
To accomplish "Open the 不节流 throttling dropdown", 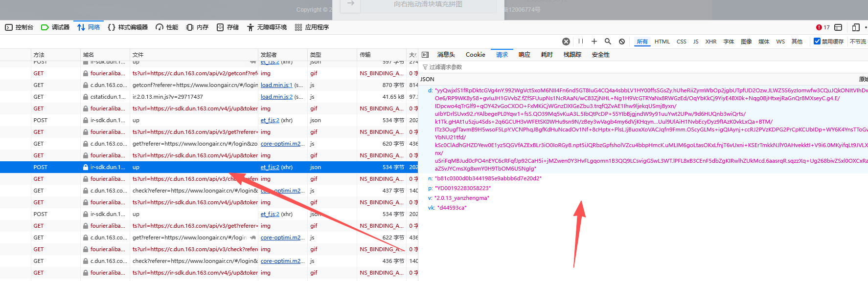I will click(x=858, y=42).
